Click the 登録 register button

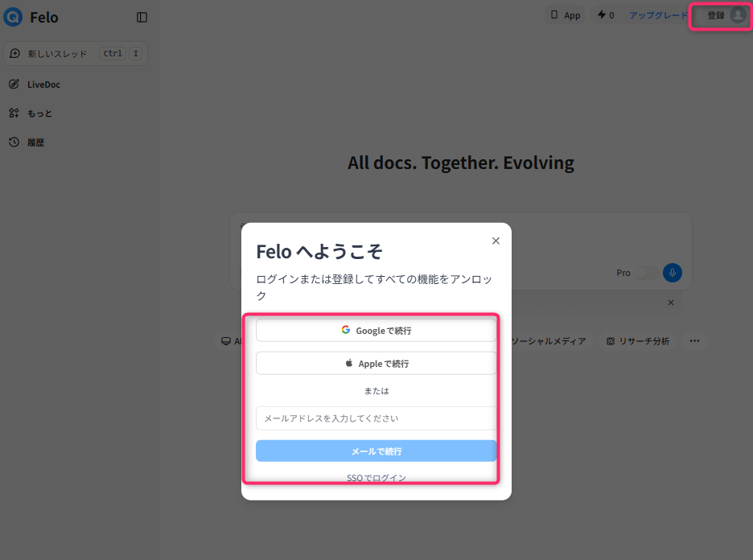pos(715,15)
